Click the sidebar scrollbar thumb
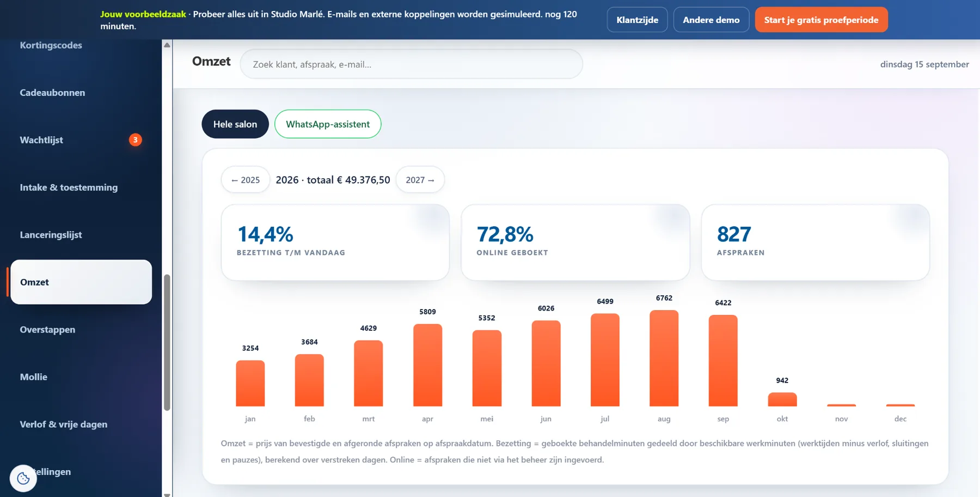The image size is (980, 497). tap(167, 342)
